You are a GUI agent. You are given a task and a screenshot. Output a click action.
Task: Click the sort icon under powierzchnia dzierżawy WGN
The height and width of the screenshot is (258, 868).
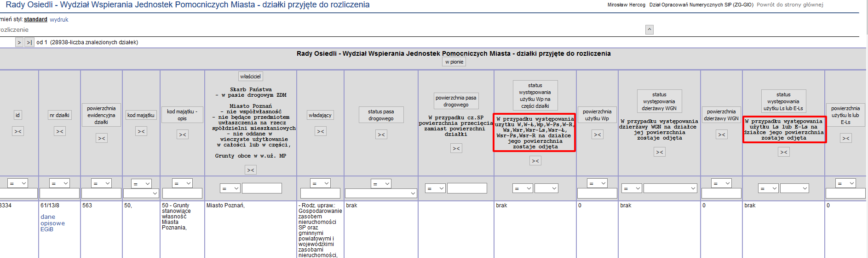pos(722,135)
